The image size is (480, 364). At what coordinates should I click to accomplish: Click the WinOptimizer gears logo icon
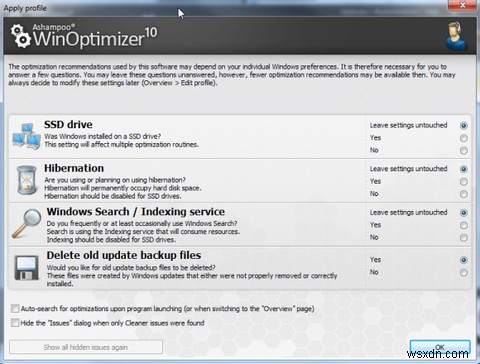pos(21,36)
